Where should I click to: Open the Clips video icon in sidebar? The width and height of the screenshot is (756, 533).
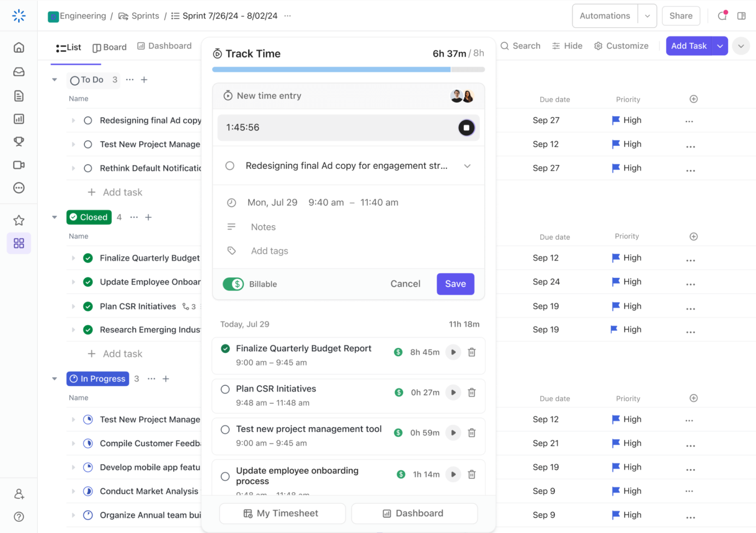click(18, 165)
